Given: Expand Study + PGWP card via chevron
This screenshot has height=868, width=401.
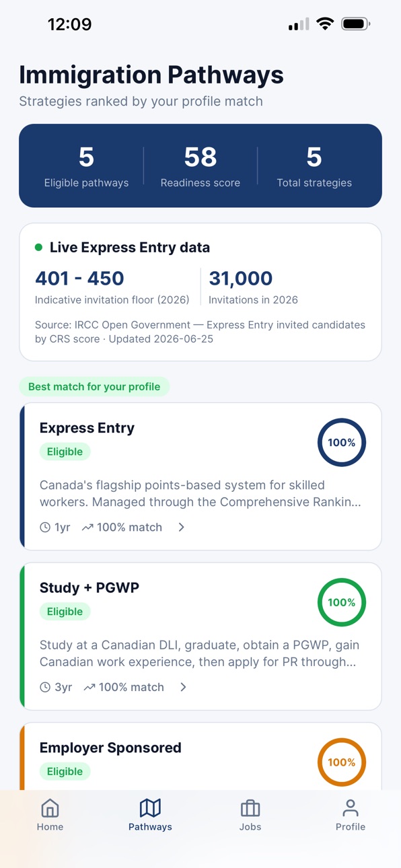Looking at the screenshot, I should click(x=183, y=687).
